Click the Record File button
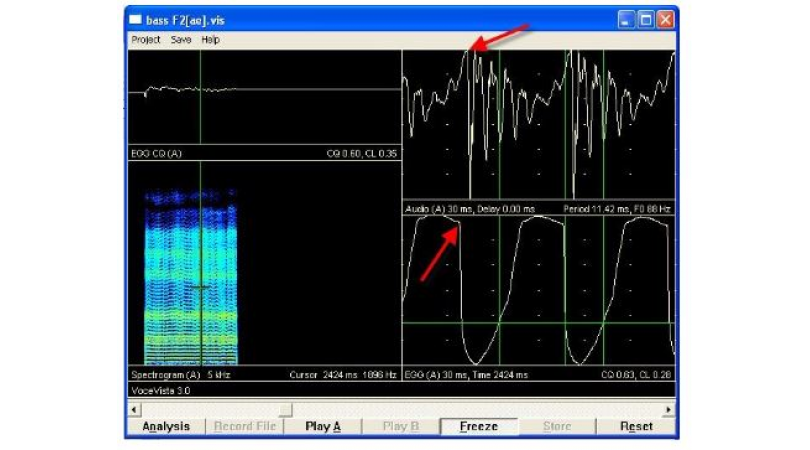 click(x=243, y=427)
